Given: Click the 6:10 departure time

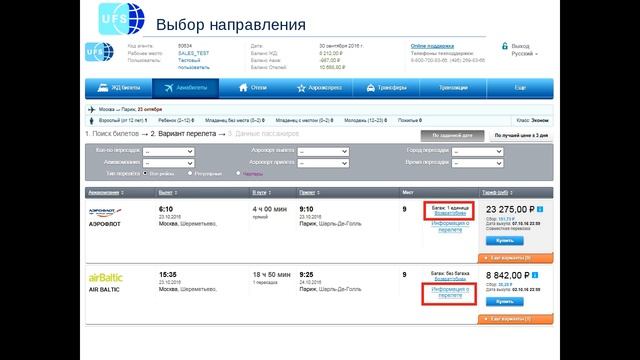Looking at the screenshot, I should point(166,209).
